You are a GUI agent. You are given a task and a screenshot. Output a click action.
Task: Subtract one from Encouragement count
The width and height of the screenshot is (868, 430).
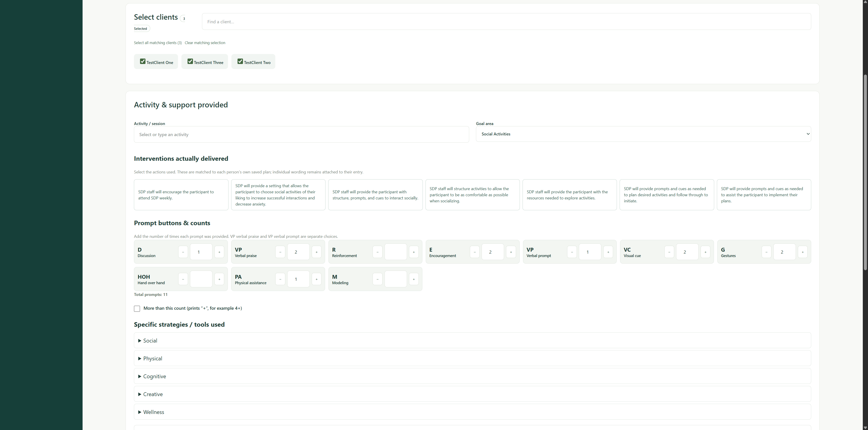pos(474,252)
